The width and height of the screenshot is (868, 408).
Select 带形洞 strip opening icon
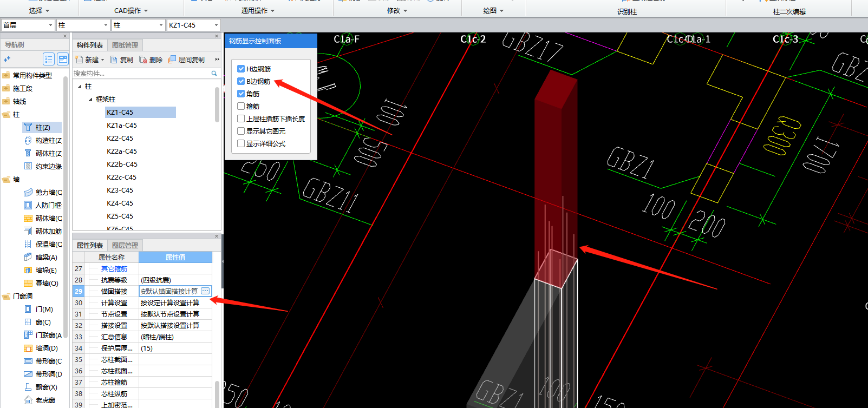28,374
